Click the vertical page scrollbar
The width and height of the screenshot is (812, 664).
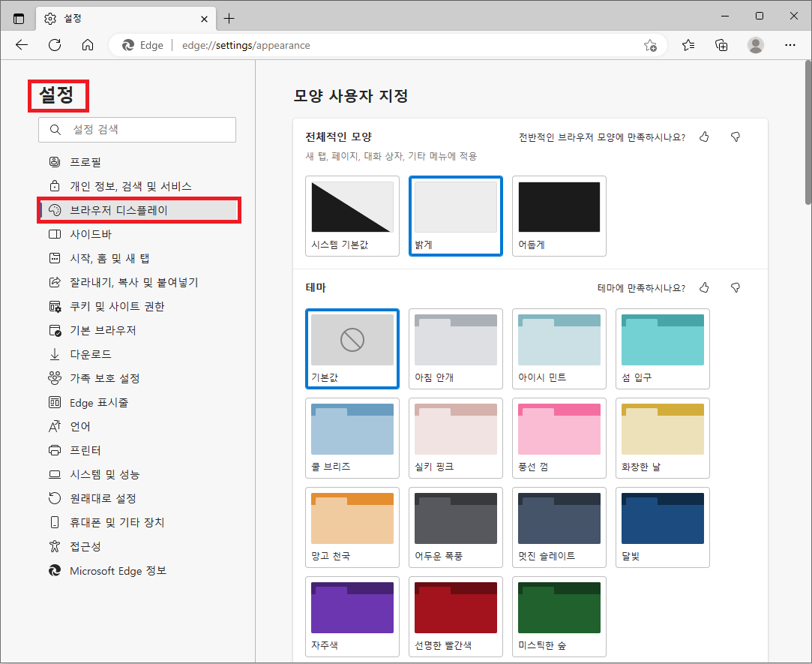808,133
